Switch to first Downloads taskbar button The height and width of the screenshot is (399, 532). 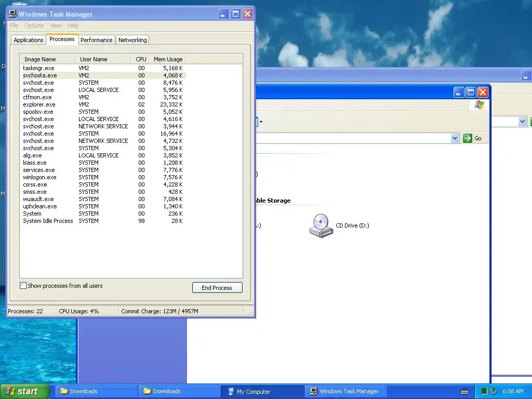pyautogui.click(x=96, y=391)
